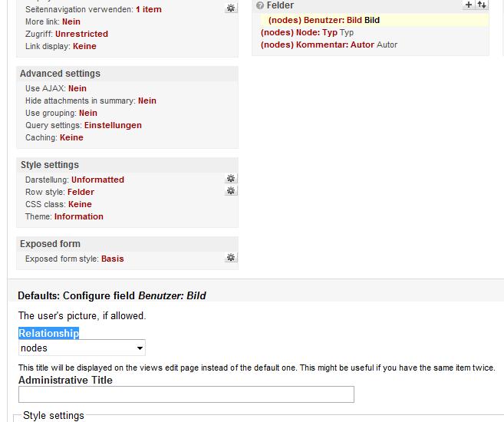Click the Exposed form style Basis link
This screenshot has height=422, width=504.
[112, 259]
